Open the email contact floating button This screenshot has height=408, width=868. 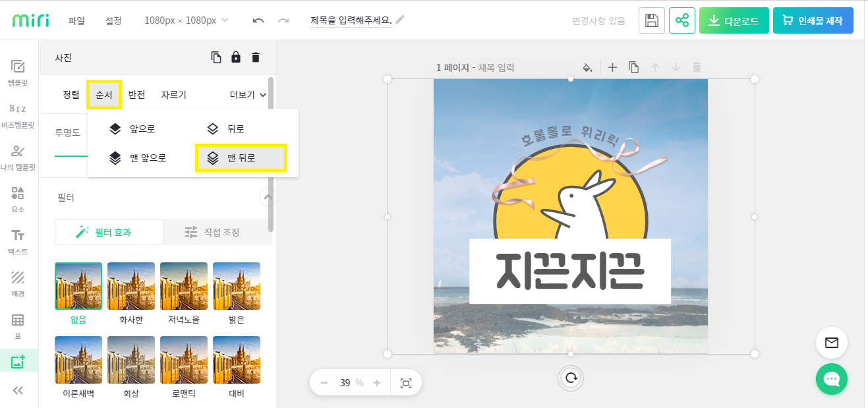click(832, 343)
